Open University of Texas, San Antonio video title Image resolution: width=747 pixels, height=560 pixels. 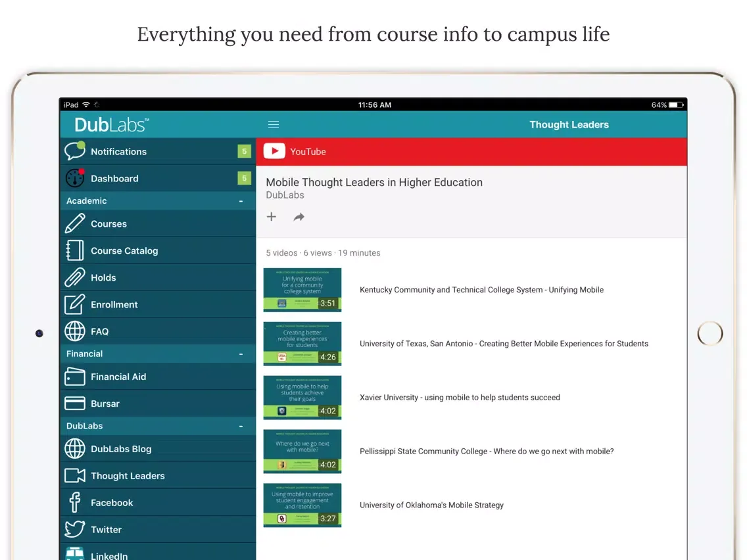504,343
